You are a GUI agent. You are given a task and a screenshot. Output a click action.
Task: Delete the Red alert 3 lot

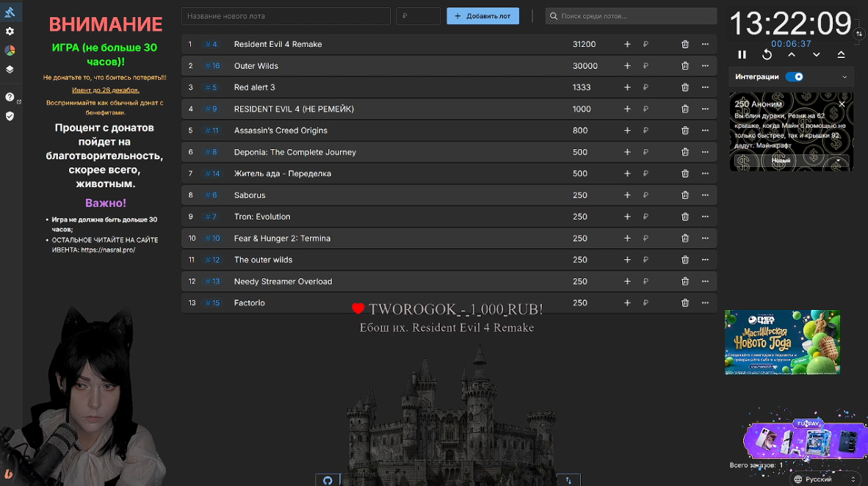(x=684, y=87)
